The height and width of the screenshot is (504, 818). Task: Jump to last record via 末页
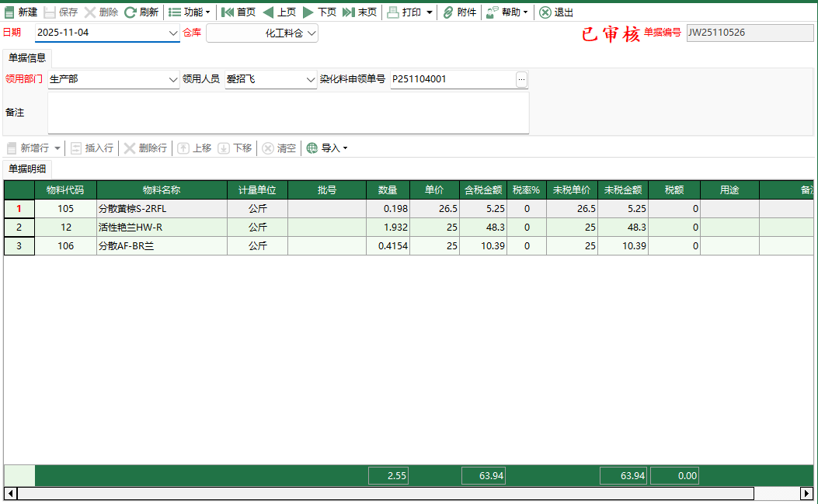(x=362, y=12)
